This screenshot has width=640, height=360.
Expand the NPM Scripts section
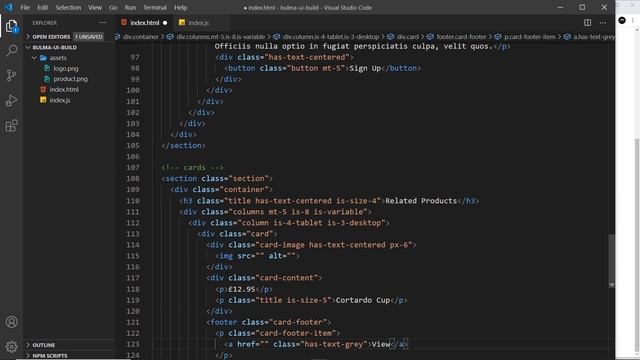pyautogui.click(x=50, y=356)
